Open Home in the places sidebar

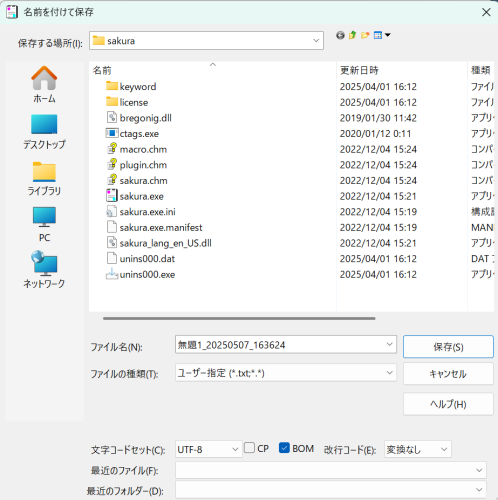(44, 84)
